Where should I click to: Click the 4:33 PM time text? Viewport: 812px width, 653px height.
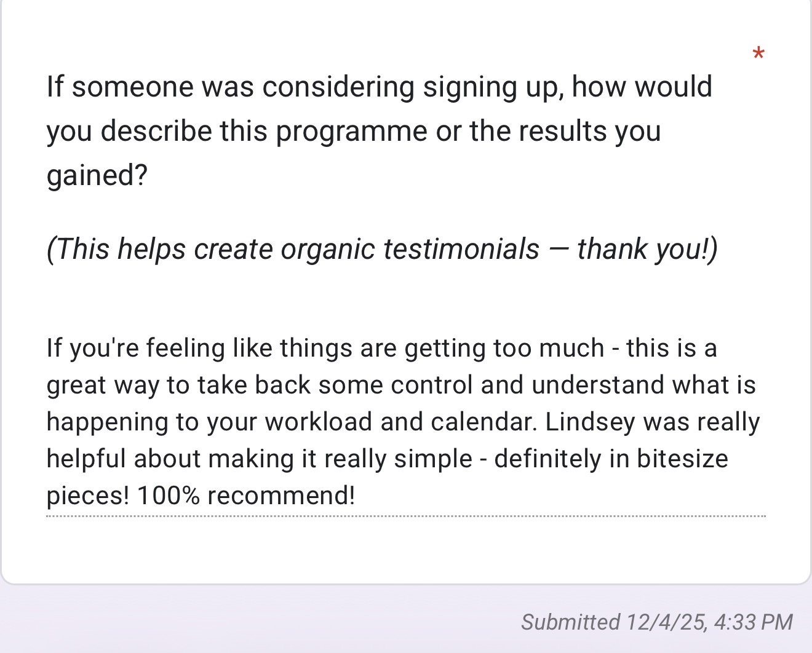[x=754, y=622]
